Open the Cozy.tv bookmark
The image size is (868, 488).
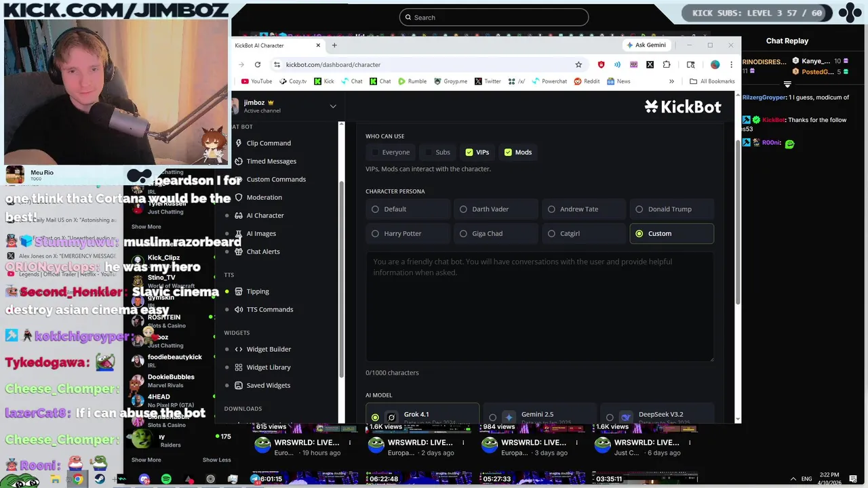click(x=292, y=81)
